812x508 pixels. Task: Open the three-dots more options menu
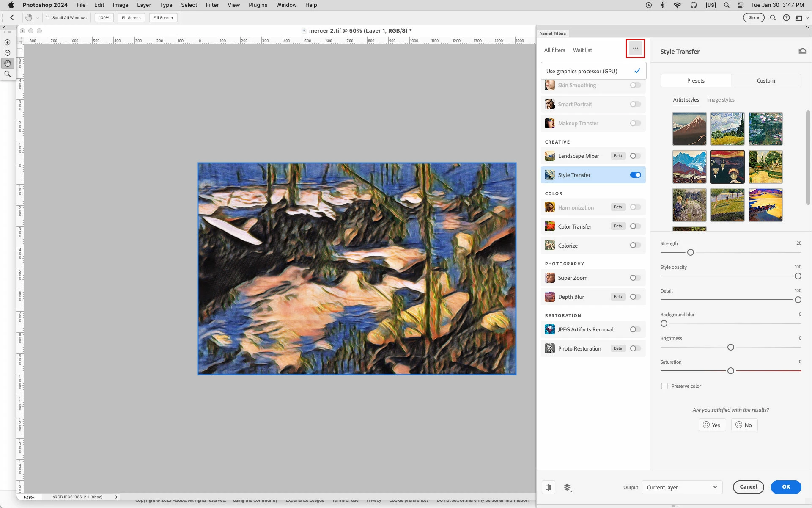(x=635, y=48)
